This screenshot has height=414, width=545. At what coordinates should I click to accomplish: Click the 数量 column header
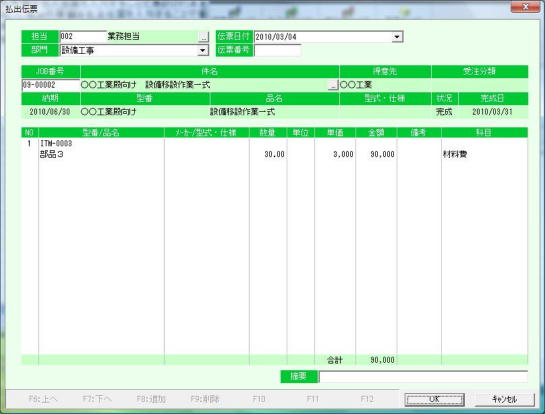(x=268, y=132)
